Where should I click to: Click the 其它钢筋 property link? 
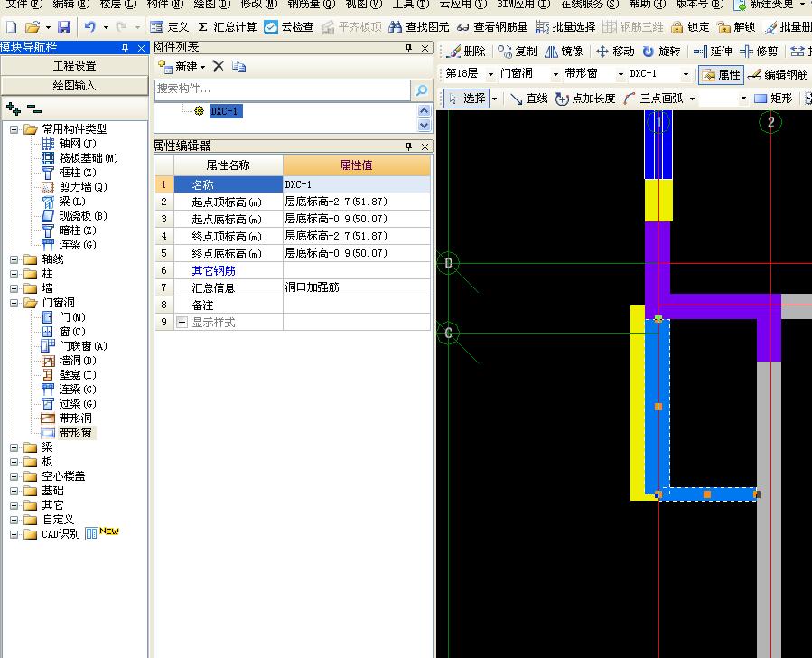click(x=213, y=270)
